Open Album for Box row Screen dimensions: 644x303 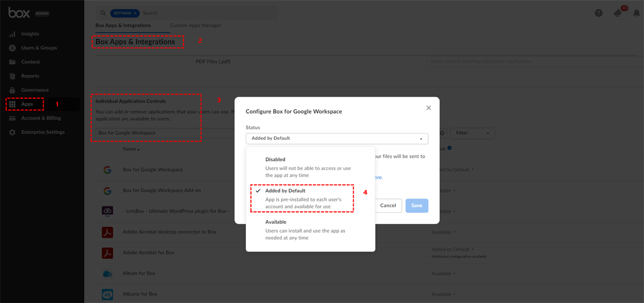139,274
